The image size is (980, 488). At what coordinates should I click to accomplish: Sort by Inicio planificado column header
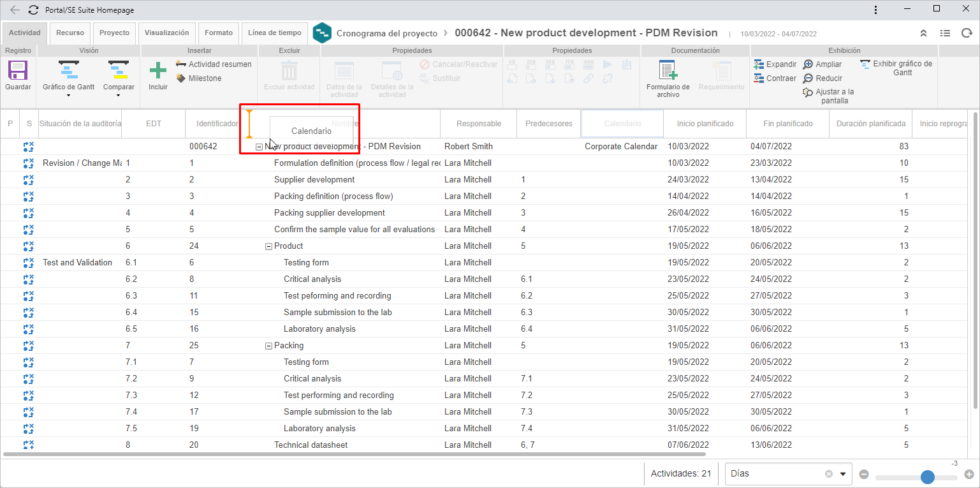pos(705,124)
